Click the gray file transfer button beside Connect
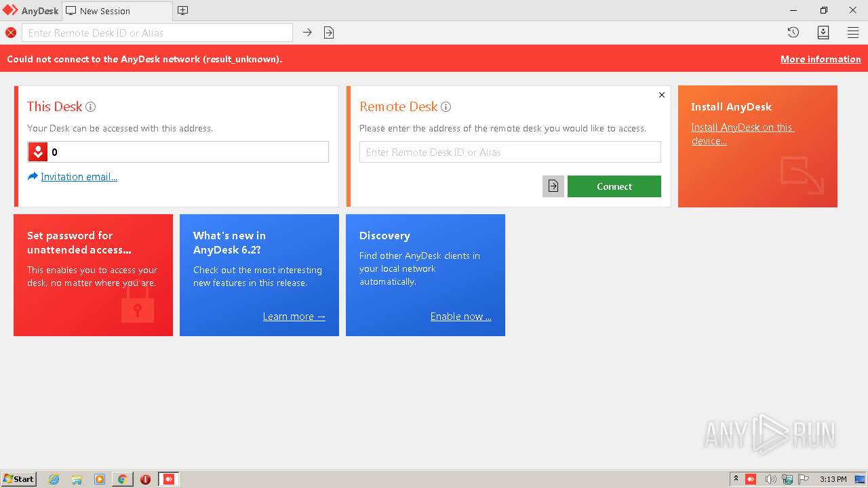Viewport: 868px width, 488px height. tap(553, 186)
